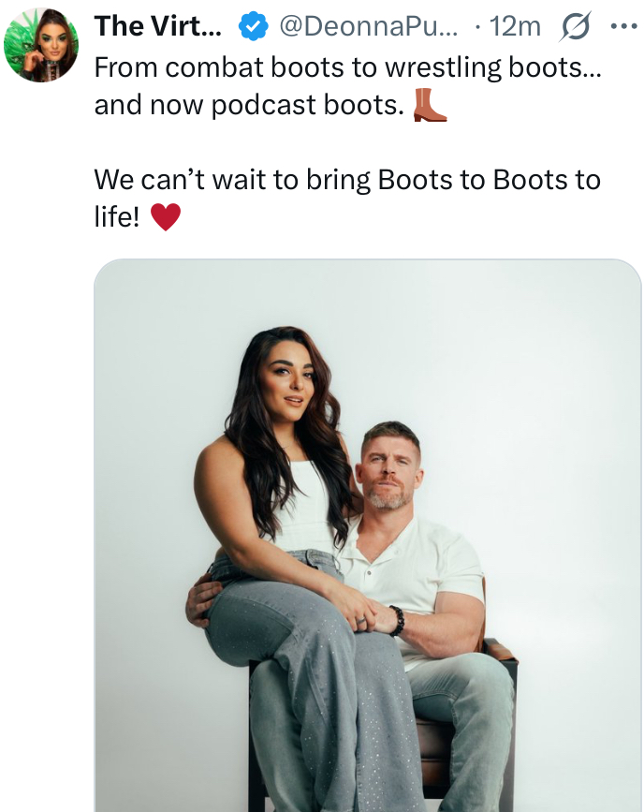The image size is (644, 812).
Task: Open the three-dot more options menu
Action: [623, 26]
